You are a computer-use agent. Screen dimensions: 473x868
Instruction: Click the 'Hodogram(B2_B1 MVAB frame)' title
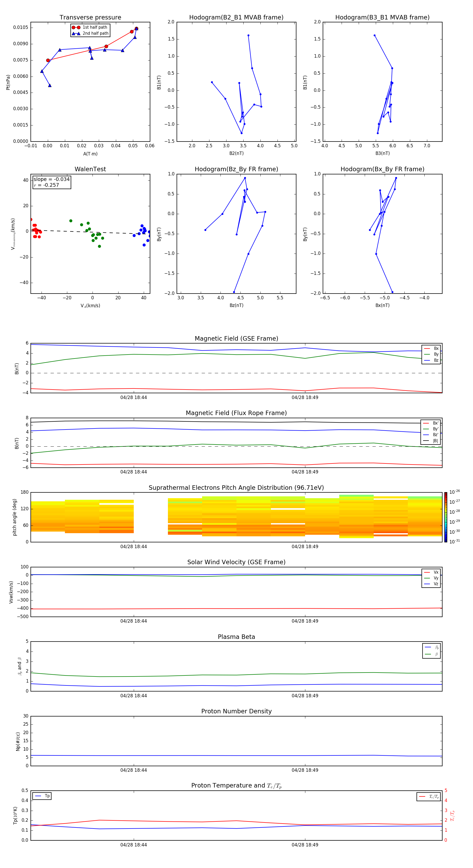236,18
